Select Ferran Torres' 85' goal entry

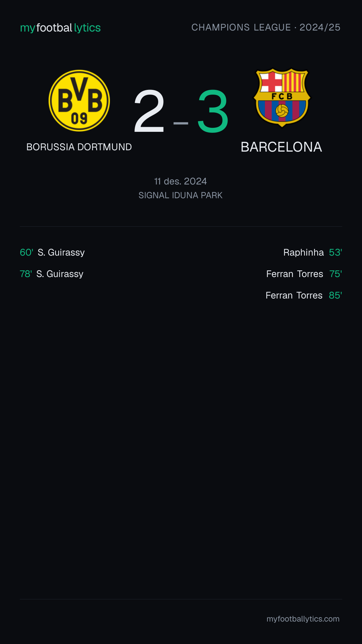(304, 295)
